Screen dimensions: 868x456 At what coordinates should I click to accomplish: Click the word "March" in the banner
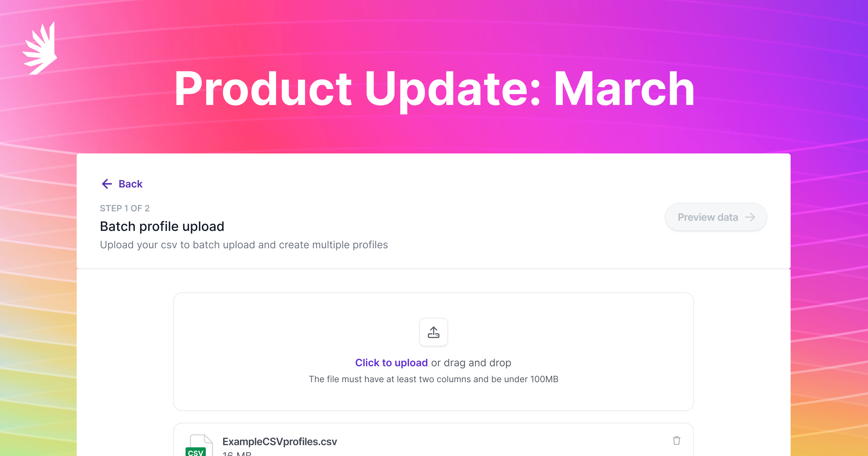point(624,89)
